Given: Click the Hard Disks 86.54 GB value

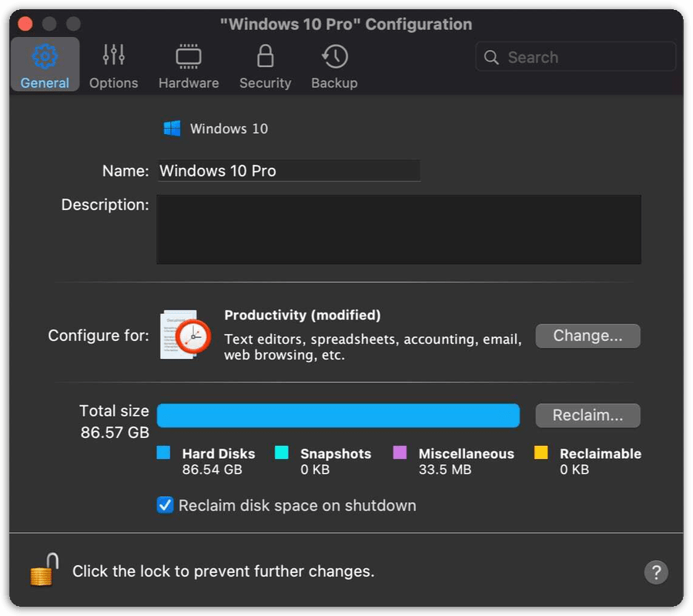Looking at the screenshot, I should tap(213, 469).
